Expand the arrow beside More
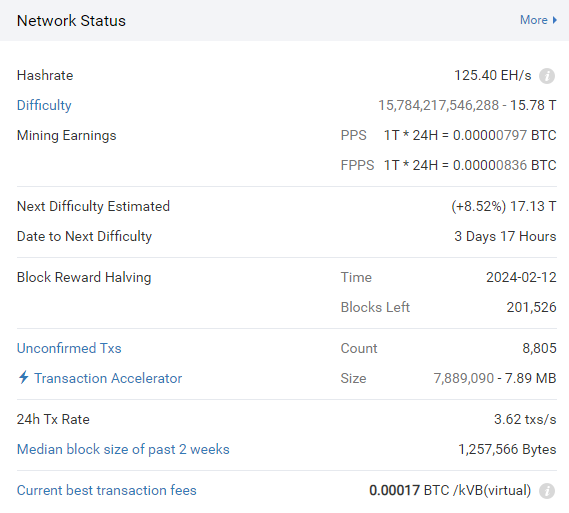 pyautogui.click(x=554, y=20)
